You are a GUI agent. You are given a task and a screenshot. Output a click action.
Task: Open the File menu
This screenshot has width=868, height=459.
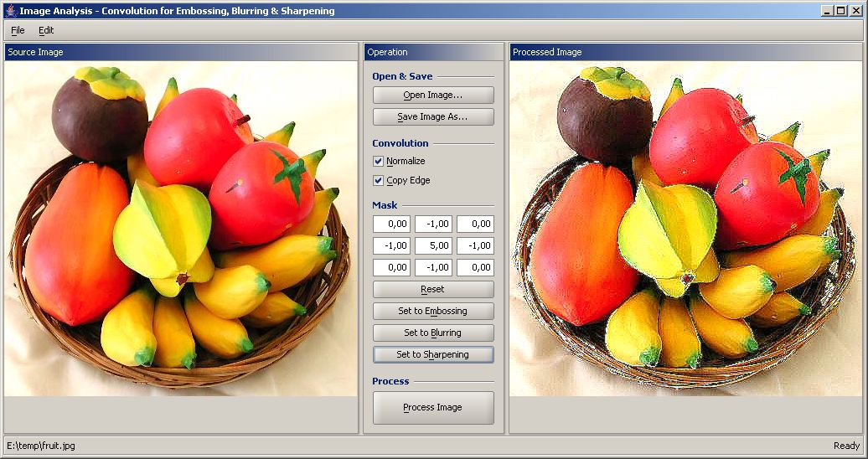(x=18, y=30)
